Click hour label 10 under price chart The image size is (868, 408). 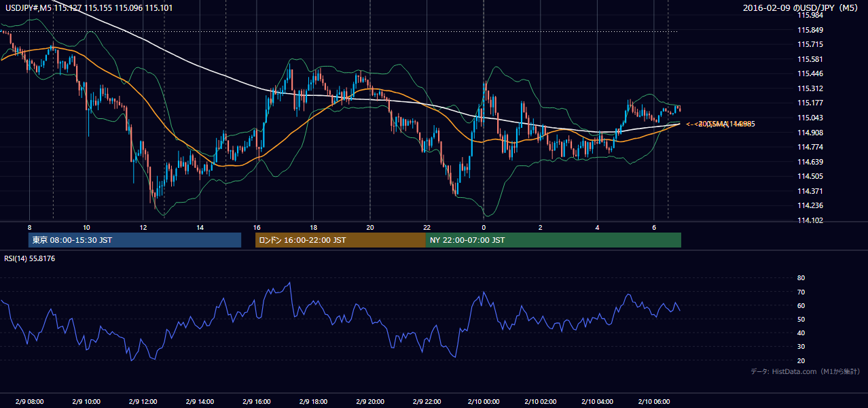pyautogui.click(x=86, y=227)
